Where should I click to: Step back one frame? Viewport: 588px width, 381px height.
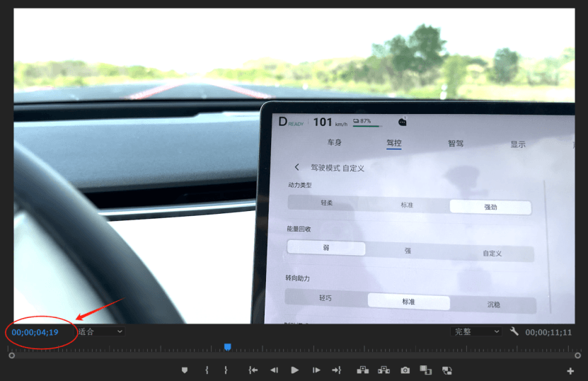tap(274, 370)
